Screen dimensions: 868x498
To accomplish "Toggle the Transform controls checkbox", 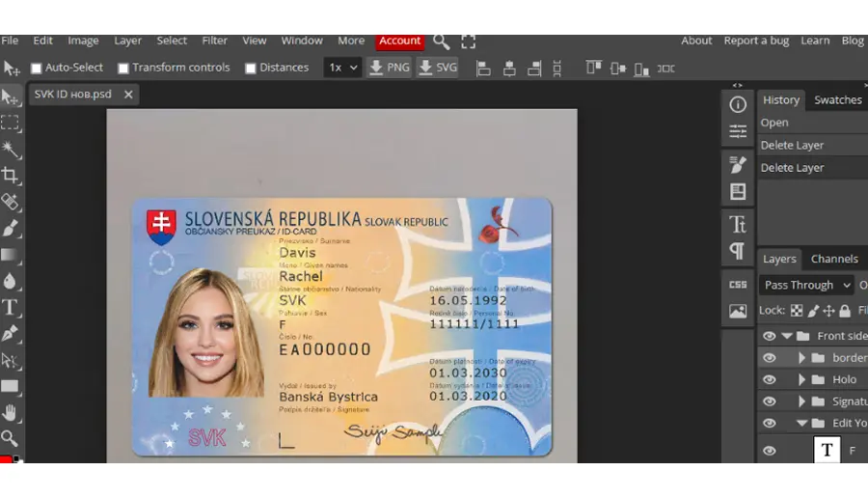I will pos(123,69).
